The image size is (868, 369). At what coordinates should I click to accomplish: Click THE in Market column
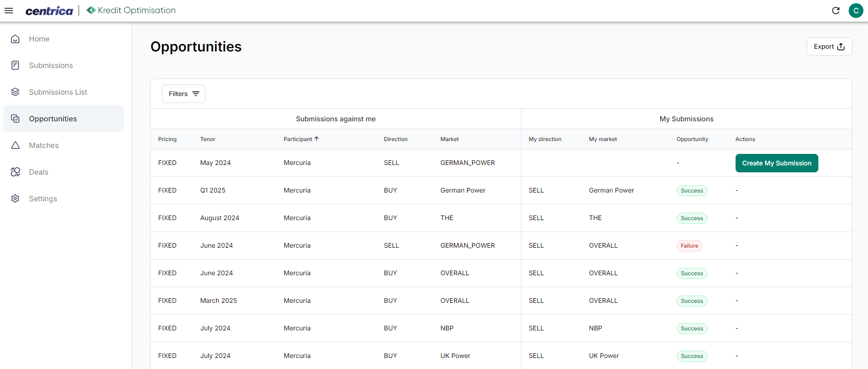pos(447,218)
